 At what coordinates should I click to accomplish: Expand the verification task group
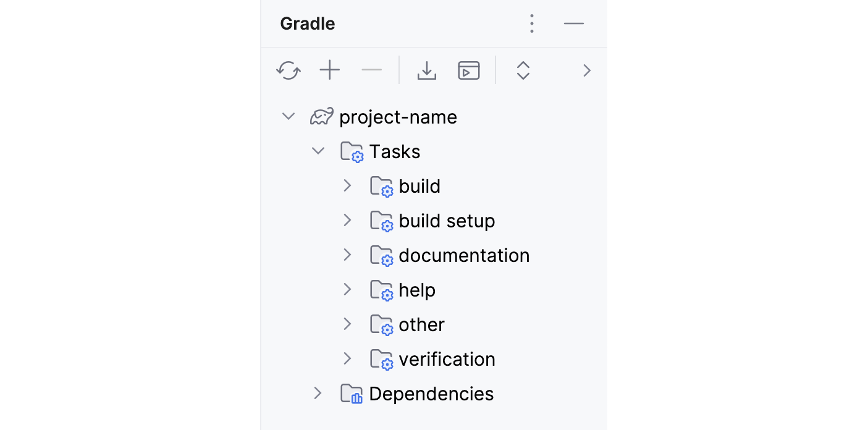coord(347,358)
